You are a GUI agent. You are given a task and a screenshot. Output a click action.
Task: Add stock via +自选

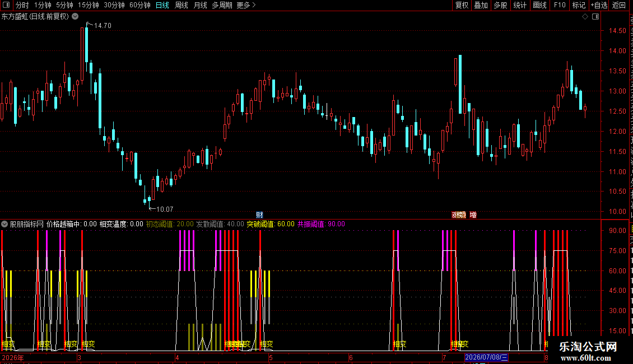(x=599, y=5)
